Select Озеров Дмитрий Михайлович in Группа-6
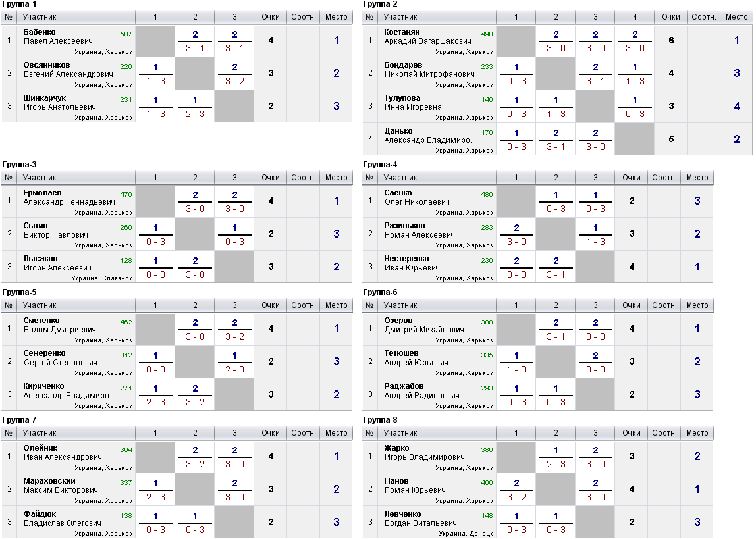The height and width of the screenshot is (539, 756). pyautogui.click(x=424, y=325)
